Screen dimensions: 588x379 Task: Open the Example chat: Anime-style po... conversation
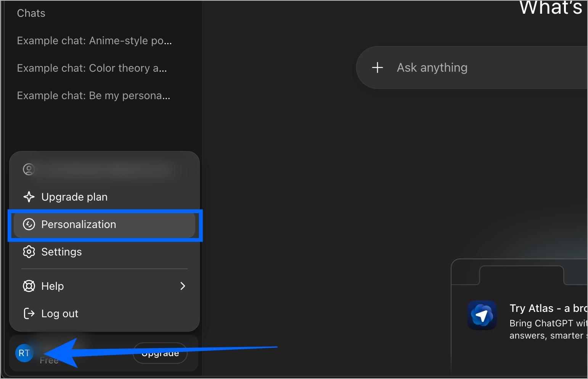point(94,40)
